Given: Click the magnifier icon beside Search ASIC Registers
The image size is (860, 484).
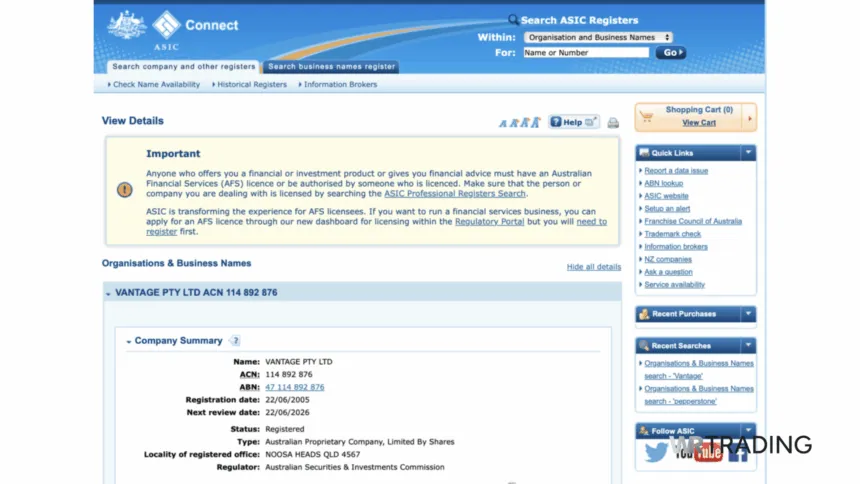Looking at the screenshot, I should tap(513, 20).
